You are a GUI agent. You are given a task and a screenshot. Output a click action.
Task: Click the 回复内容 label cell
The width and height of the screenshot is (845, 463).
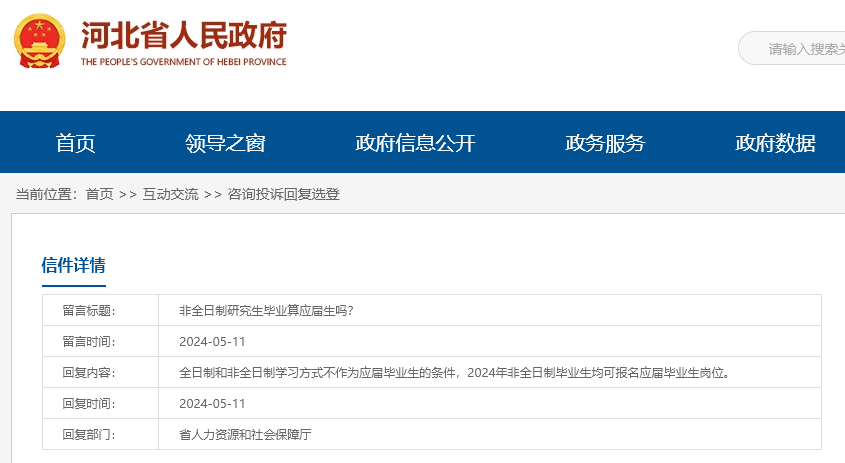(x=100, y=372)
